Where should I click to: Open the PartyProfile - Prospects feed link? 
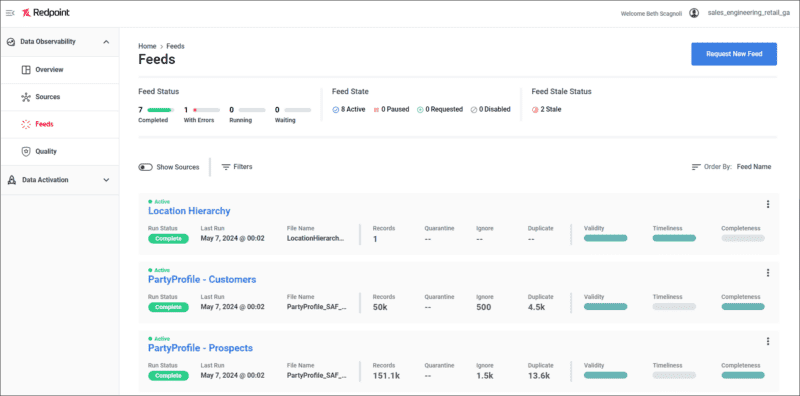pos(200,349)
